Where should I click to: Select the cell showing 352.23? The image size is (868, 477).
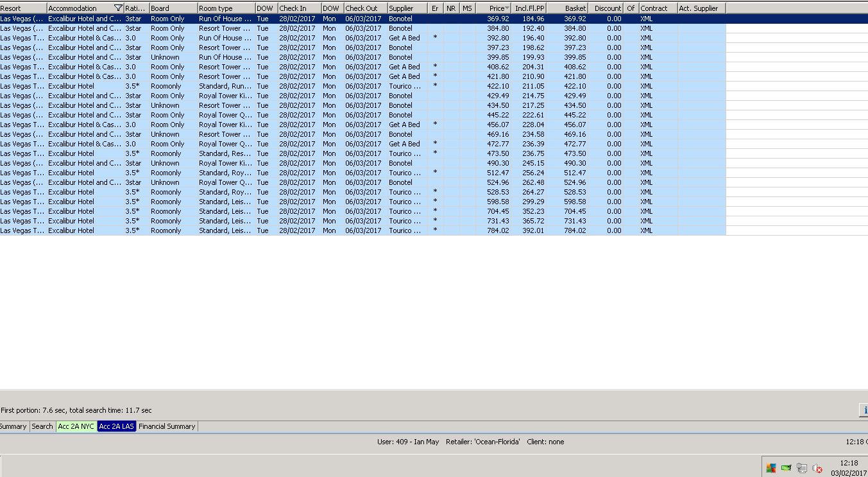pyautogui.click(x=529, y=211)
